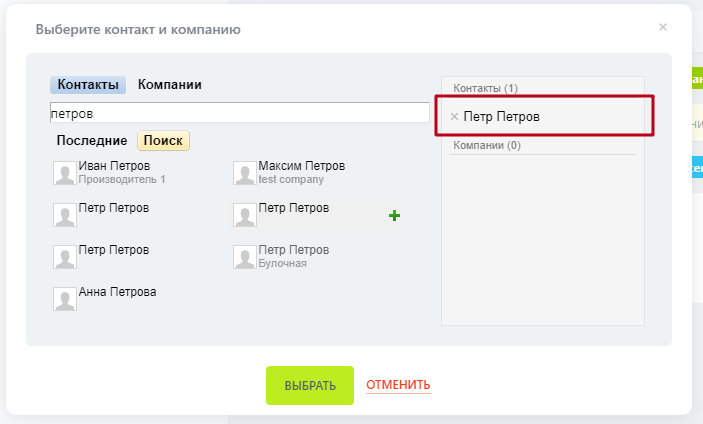The image size is (703, 424).
Task: Click the green plus icon to add contact
Action: [x=394, y=215]
